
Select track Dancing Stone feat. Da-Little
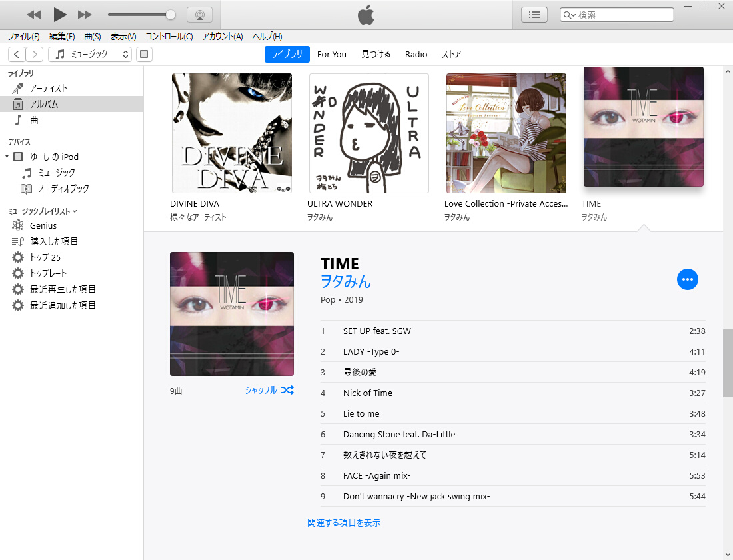(x=513, y=434)
